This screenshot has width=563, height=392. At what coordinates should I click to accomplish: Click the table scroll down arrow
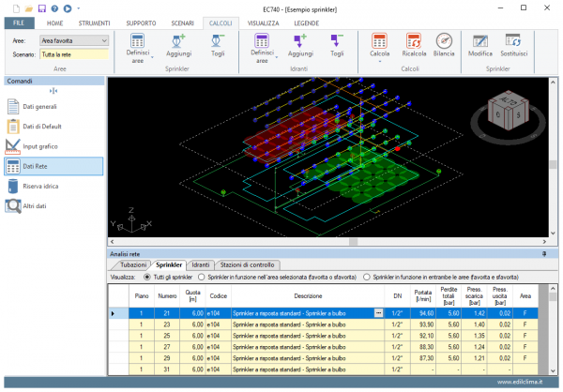553,371
